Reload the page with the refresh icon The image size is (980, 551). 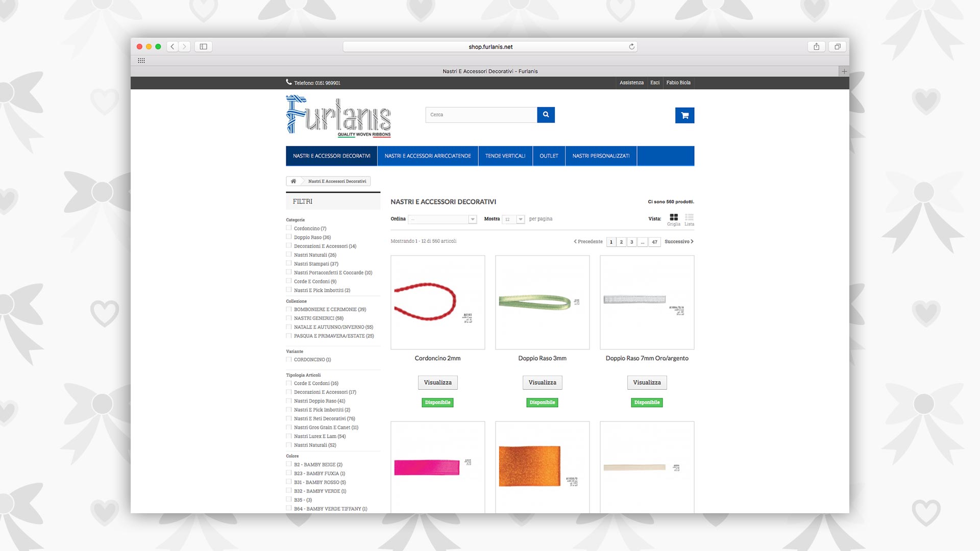pyautogui.click(x=632, y=46)
